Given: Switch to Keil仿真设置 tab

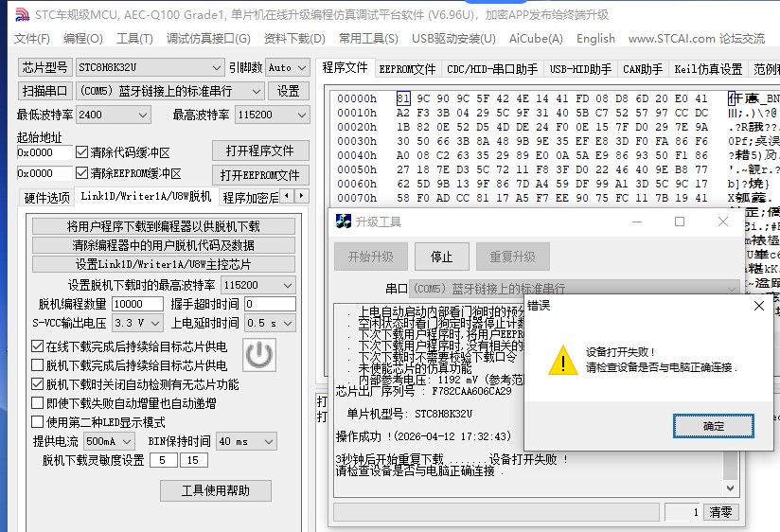Looking at the screenshot, I should pos(708,69).
